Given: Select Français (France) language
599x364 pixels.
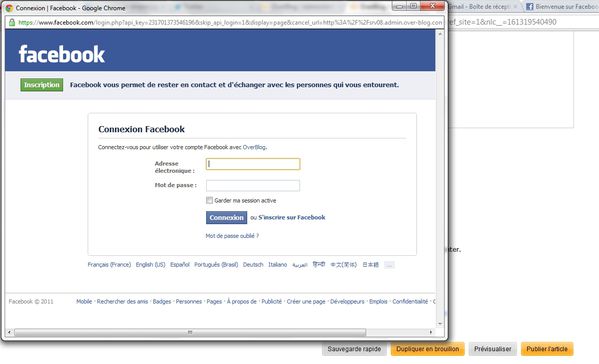Looking at the screenshot, I should tap(109, 264).
